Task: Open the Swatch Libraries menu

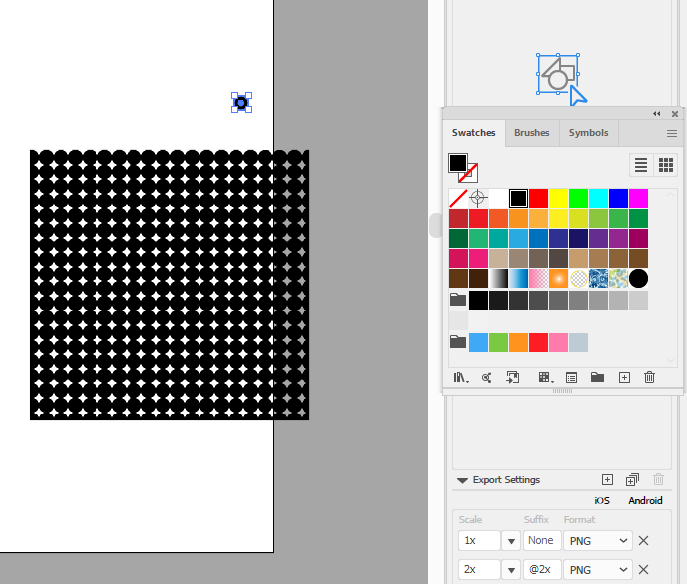Action: point(460,378)
